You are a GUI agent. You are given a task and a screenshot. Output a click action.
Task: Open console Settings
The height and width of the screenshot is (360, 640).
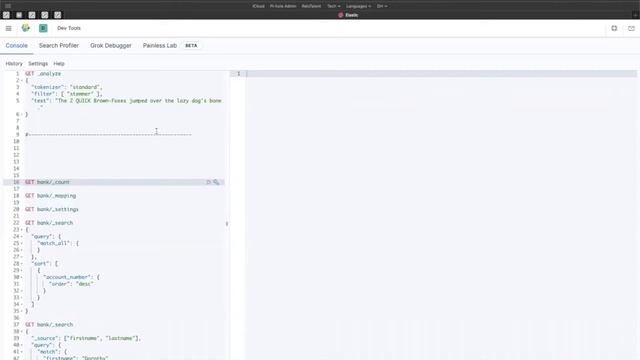coord(38,64)
